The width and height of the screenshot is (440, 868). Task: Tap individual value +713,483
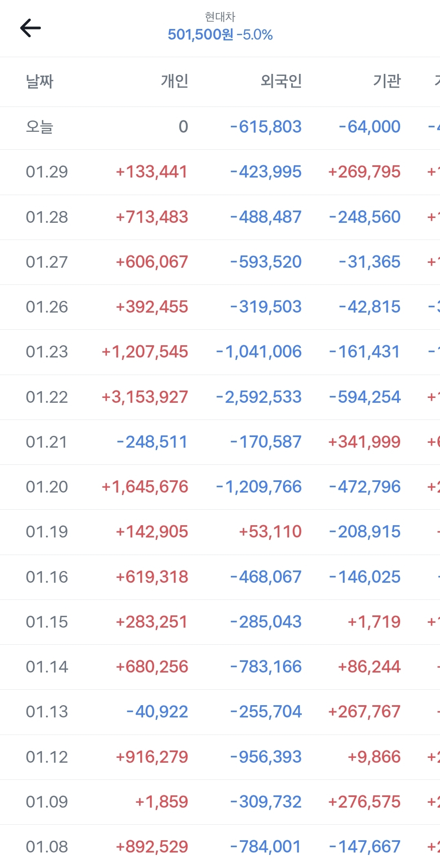point(152,217)
